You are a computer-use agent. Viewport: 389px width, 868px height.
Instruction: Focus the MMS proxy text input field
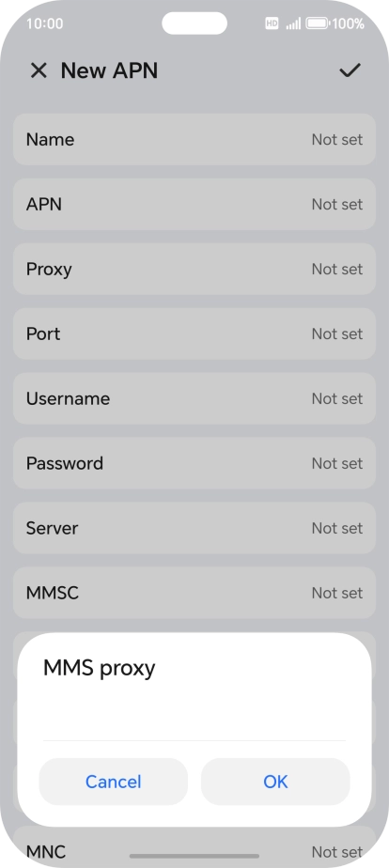pyautogui.click(x=194, y=717)
